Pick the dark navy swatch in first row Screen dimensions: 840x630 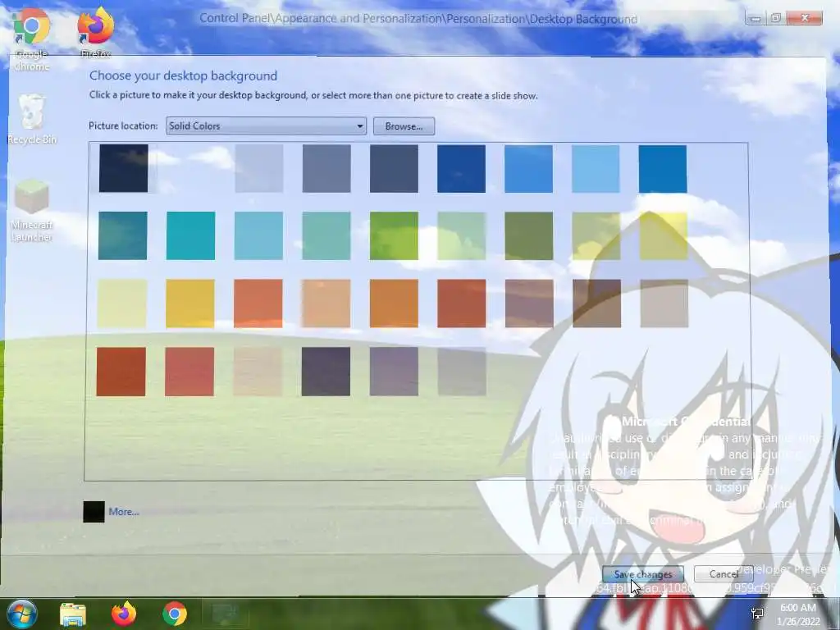(123, 168)
